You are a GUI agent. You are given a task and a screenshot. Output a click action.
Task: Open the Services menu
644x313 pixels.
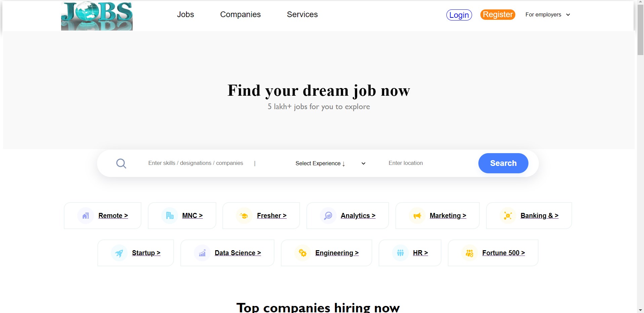[302, 14]
